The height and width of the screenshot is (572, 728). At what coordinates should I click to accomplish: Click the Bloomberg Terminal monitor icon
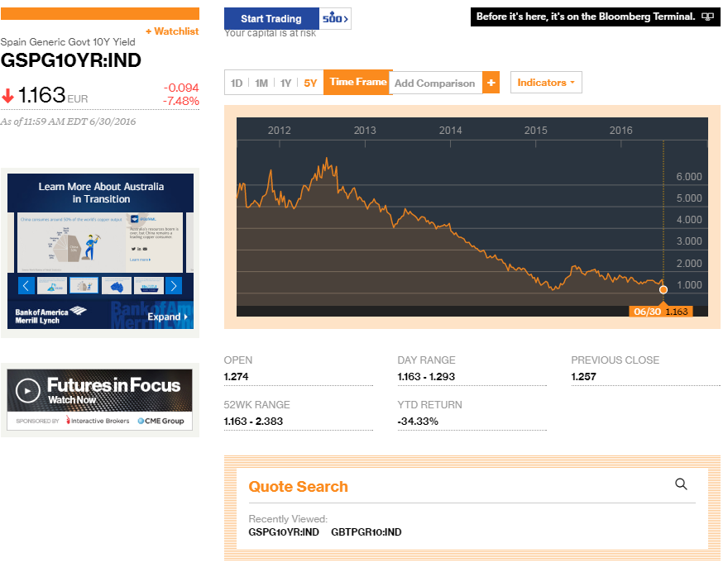click(707, 17)
